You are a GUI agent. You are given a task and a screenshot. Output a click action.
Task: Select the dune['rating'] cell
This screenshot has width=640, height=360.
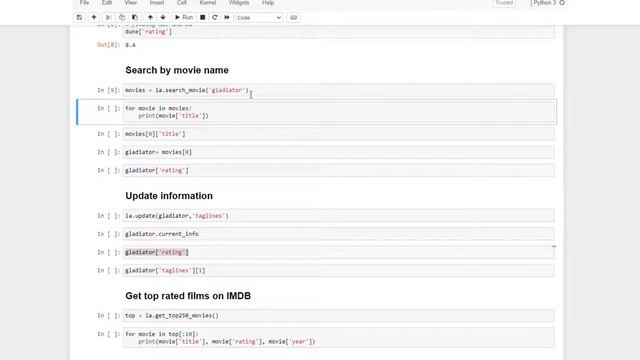pyautogui.click(x=338, y=31)
